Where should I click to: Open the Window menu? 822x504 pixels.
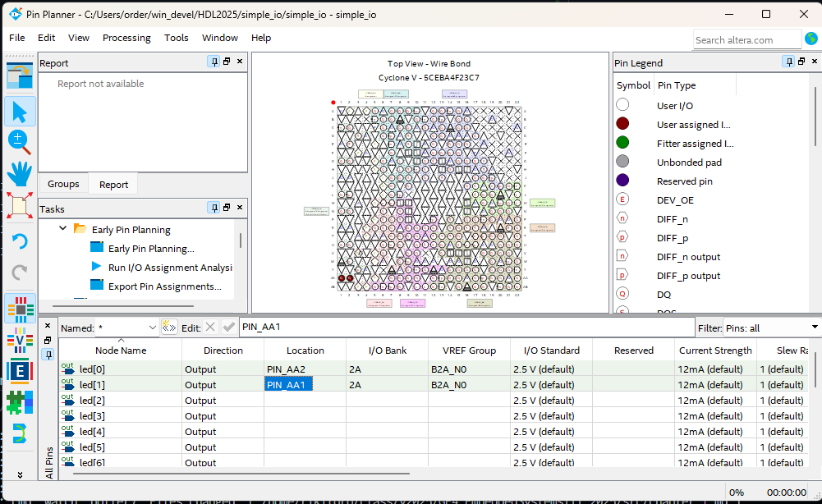click(x=219, y=38)
